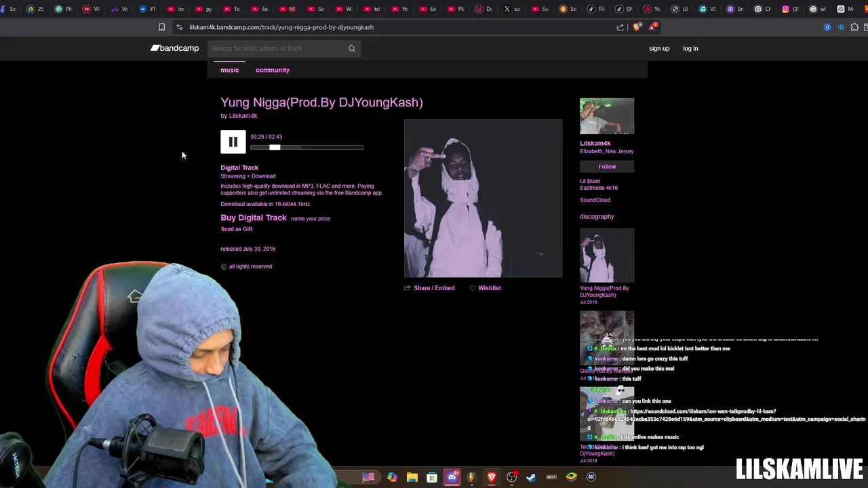Open the browser extensions puzzle icon
This screenshot has height=488, width=868.
(x=854, y=27)
